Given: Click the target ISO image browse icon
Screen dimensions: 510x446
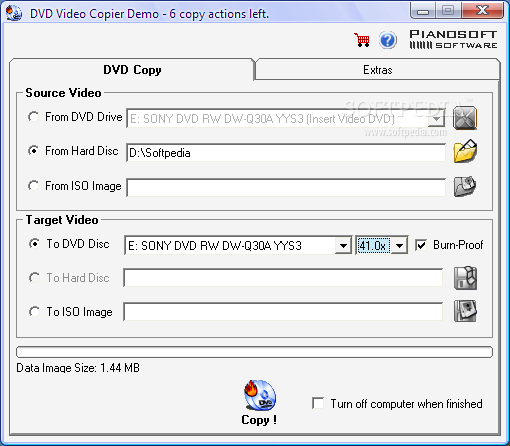Looking at the screenshot, I should click(465, 311).
